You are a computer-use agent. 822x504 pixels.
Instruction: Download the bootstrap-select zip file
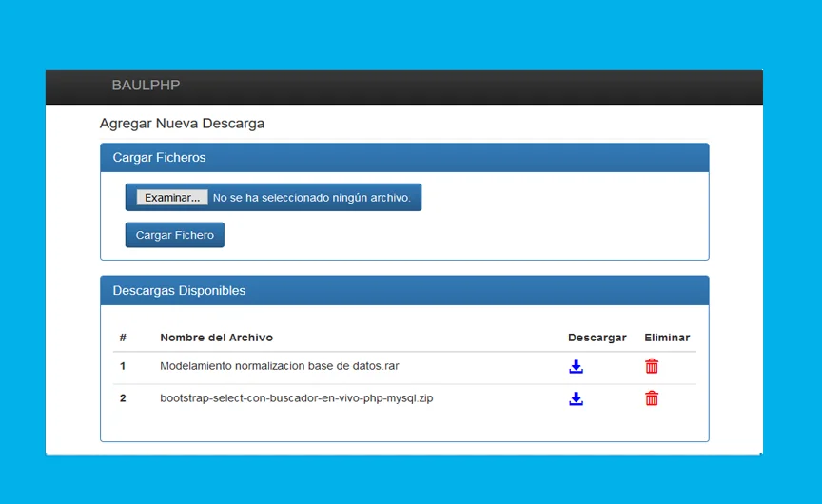click(x=576, y=398)
